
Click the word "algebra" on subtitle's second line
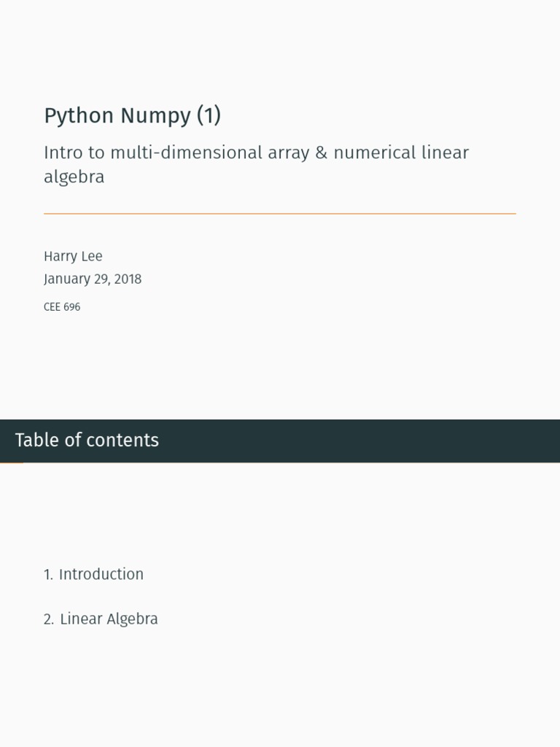(x=74, y=177)
